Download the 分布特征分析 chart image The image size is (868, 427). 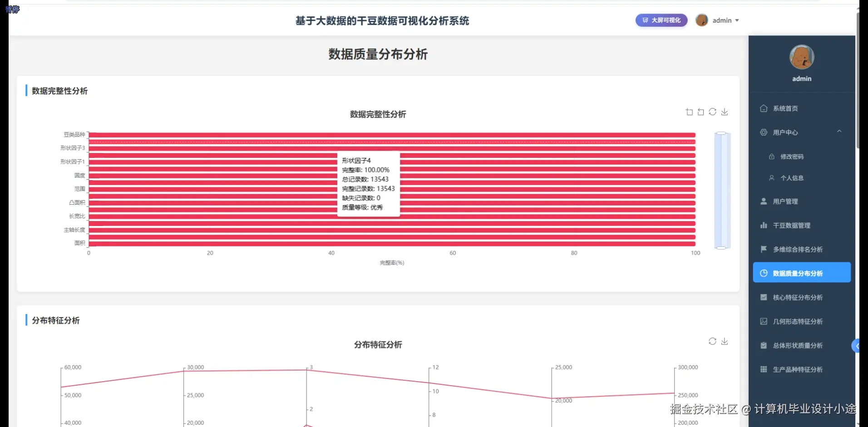725,341
